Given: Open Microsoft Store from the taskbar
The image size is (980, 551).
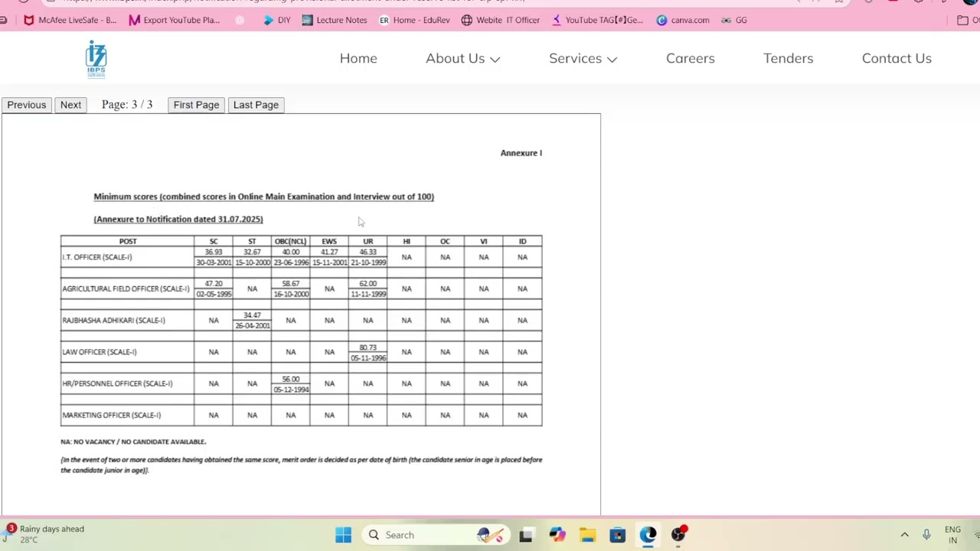Looking at the screenshot, I should pos(618,535).
